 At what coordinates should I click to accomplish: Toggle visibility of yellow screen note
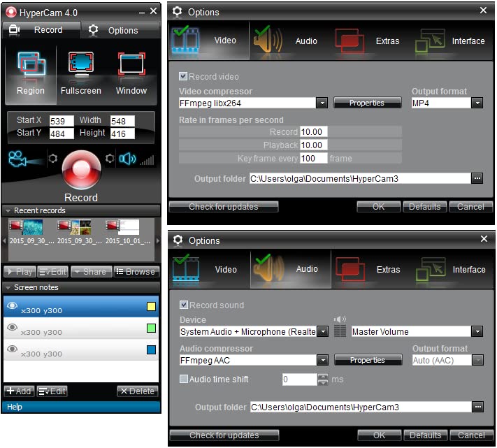(x=12, y=305)
